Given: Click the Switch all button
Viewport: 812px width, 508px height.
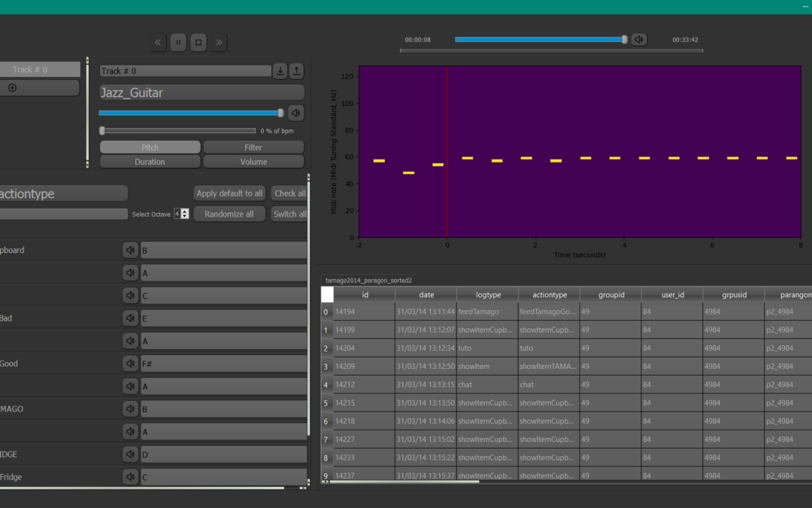Looking at the screenshot, I should 289,214.
